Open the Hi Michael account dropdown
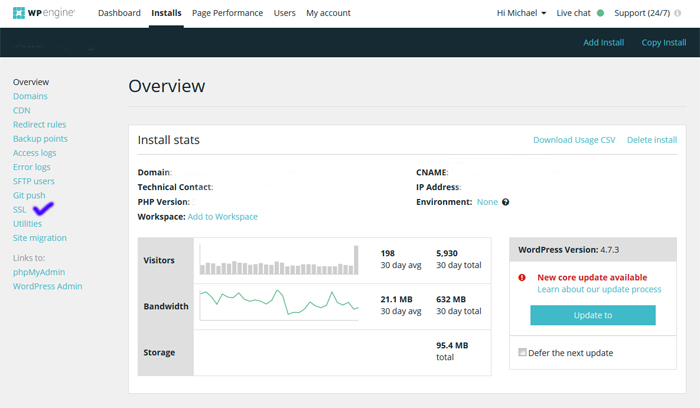The image size is (700, 408). point(521,13)
